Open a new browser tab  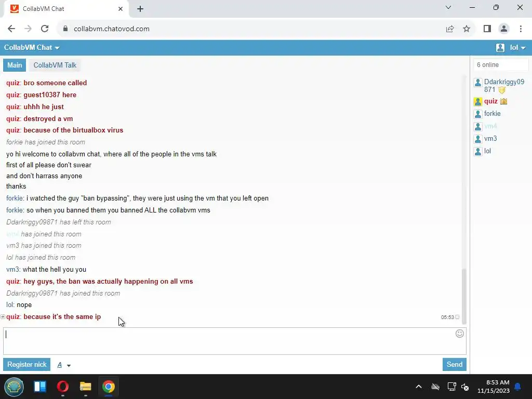[140, 9]
